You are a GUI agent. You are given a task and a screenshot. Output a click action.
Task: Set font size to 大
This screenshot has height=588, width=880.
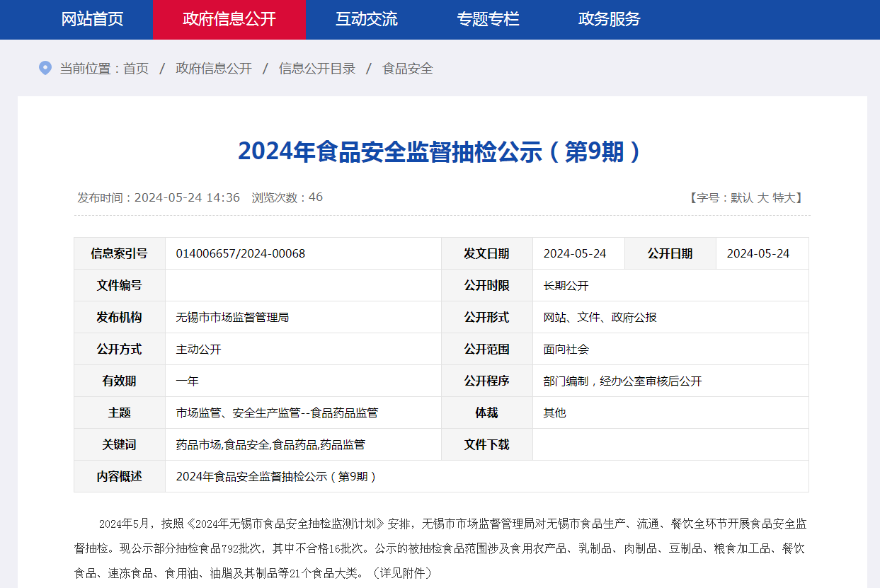coord(762,198)
